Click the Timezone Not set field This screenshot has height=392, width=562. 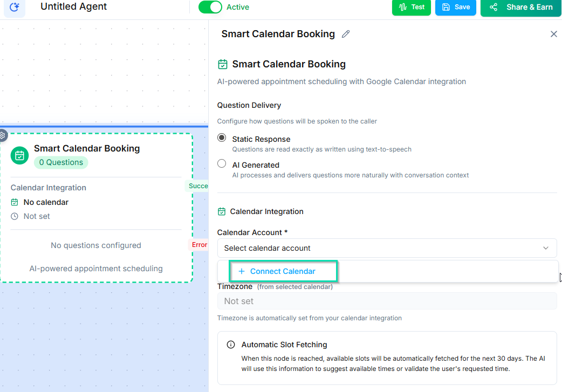387,301
